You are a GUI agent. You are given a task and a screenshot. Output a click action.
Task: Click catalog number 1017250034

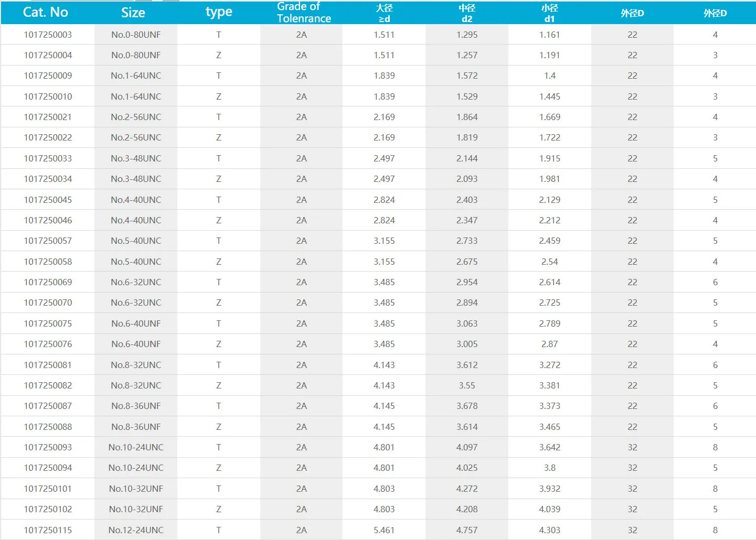point(48,179)
